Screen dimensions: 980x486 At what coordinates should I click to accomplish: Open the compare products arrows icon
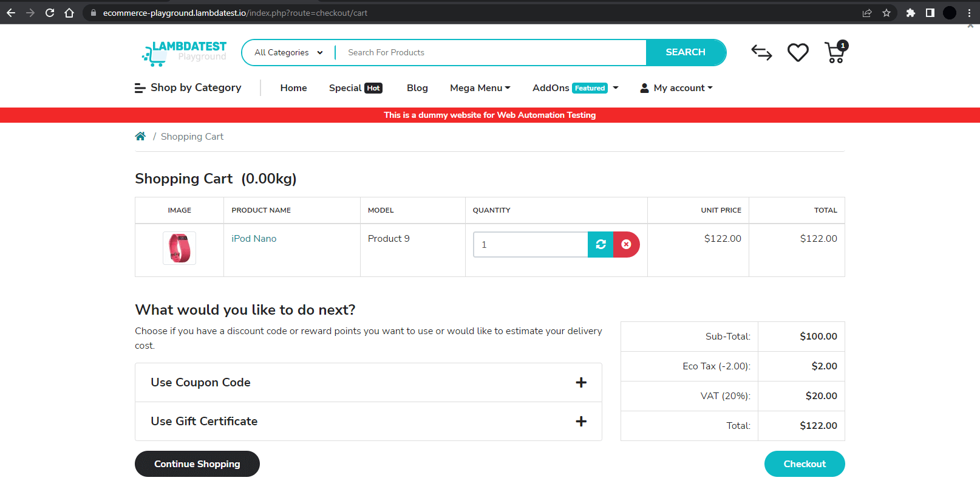pyautogui.click(x=761, y=53)
